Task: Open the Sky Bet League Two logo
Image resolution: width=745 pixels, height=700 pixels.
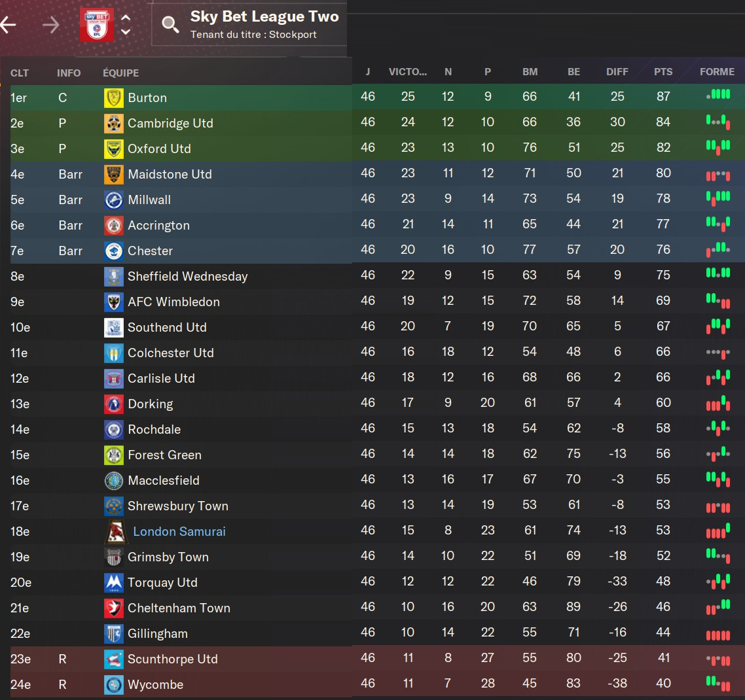Action: 96,25
